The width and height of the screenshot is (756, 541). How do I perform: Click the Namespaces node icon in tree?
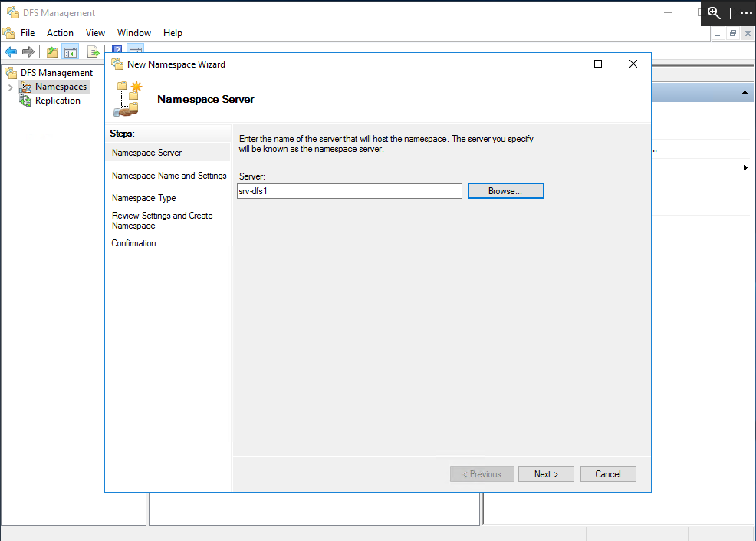coord(25,87)
